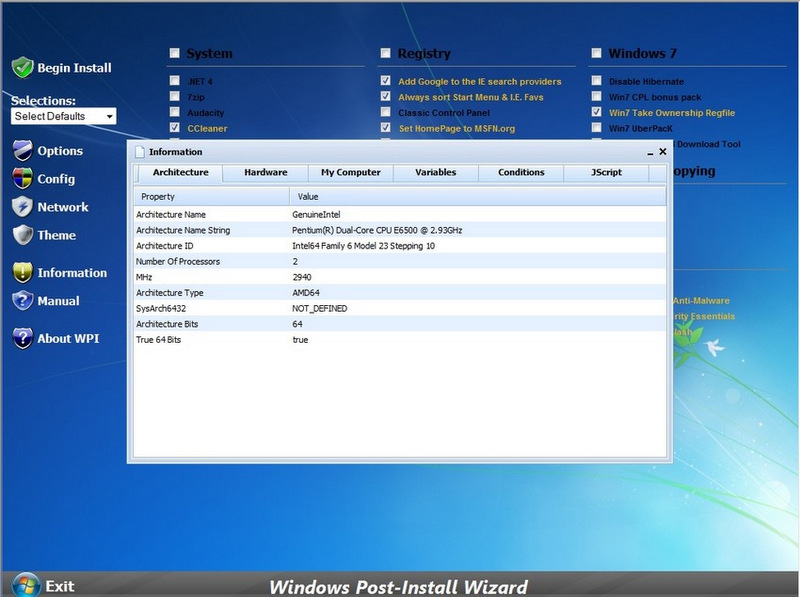Select the Number Of Processors row

point(400,261)
